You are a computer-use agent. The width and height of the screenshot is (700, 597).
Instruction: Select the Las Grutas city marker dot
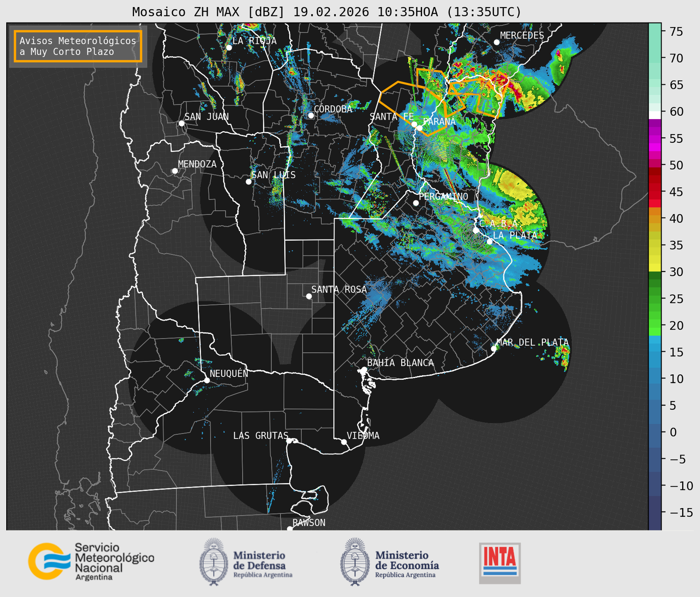(289, 441)
